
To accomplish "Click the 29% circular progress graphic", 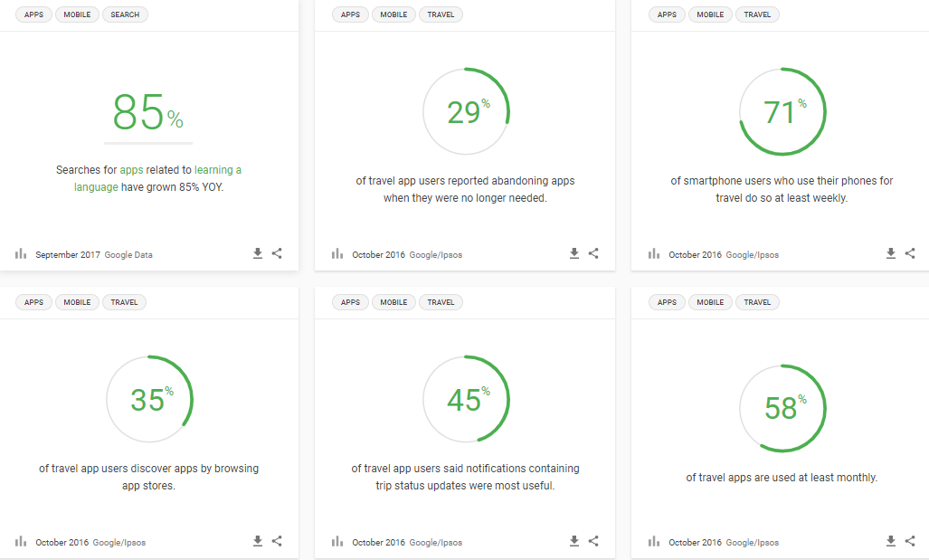I will click(x=466, y=111).
